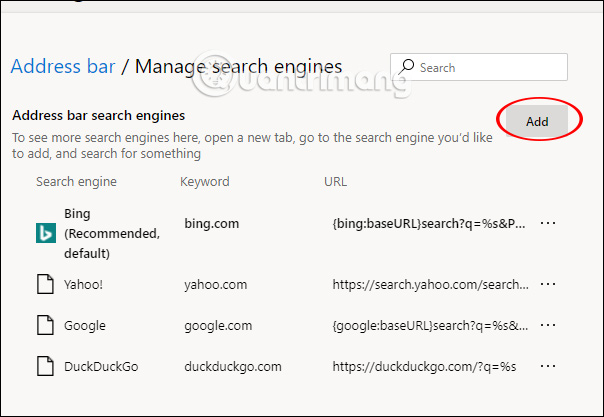Click the URL column header

(x=335, y=181)
